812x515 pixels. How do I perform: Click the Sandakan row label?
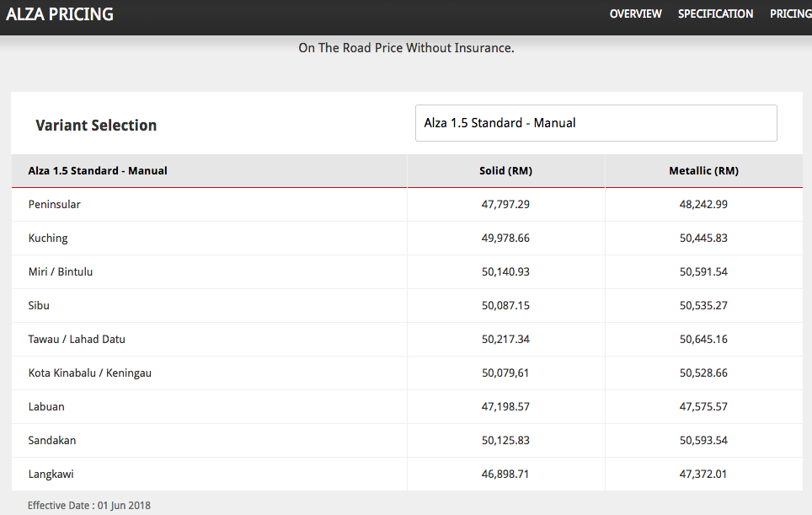pyautogui.click(x=52, y=441)
